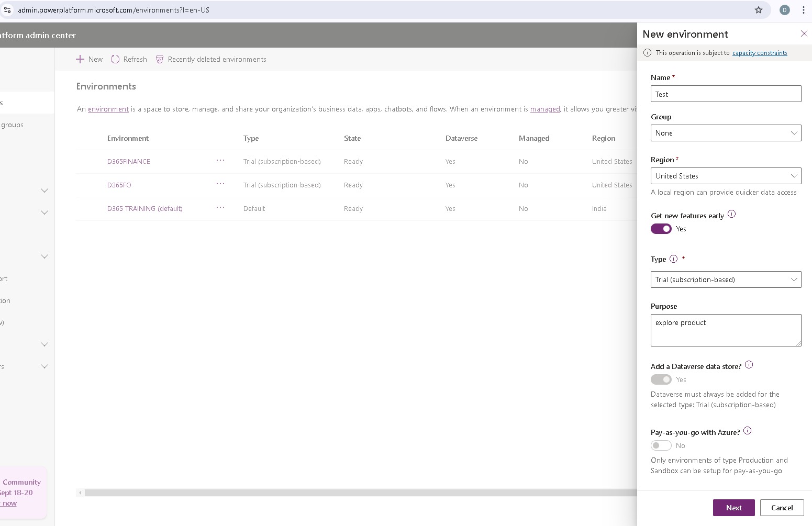The height and width of the screenshot is (526, 812).
Task: Open more options for D365 TRAINING (default)
Action: pyautogui.click(x=220, y=208)
